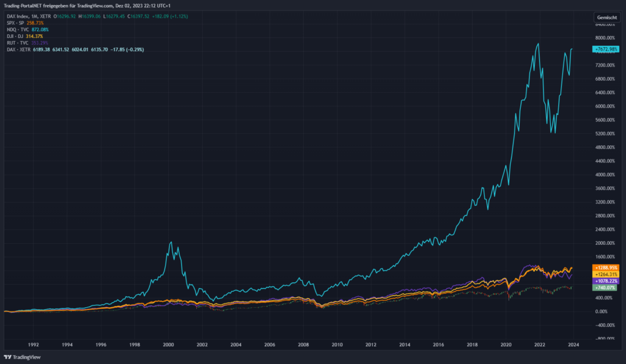
Task: Click the yellow +1264.31% price label
Action: click(x=606, y=274)
